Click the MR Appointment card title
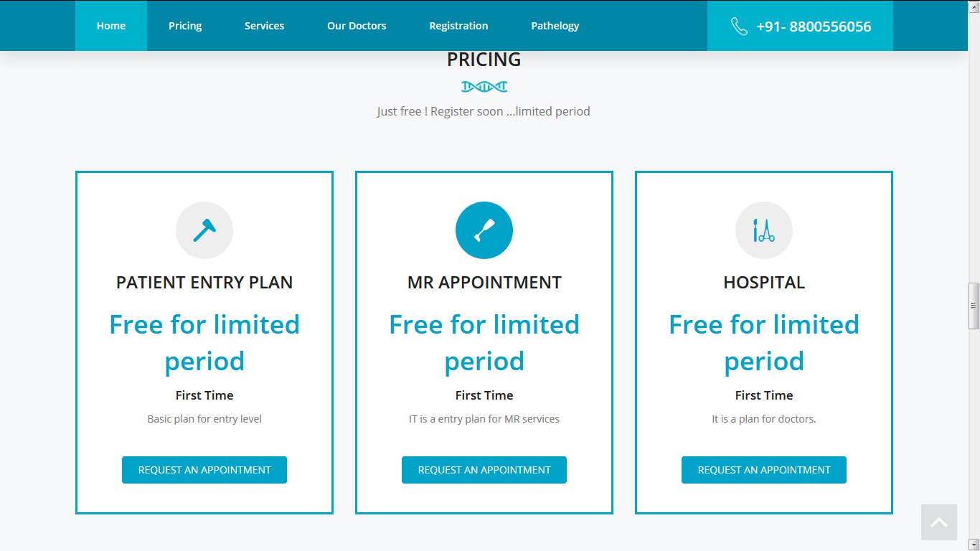 coord(484,283)
